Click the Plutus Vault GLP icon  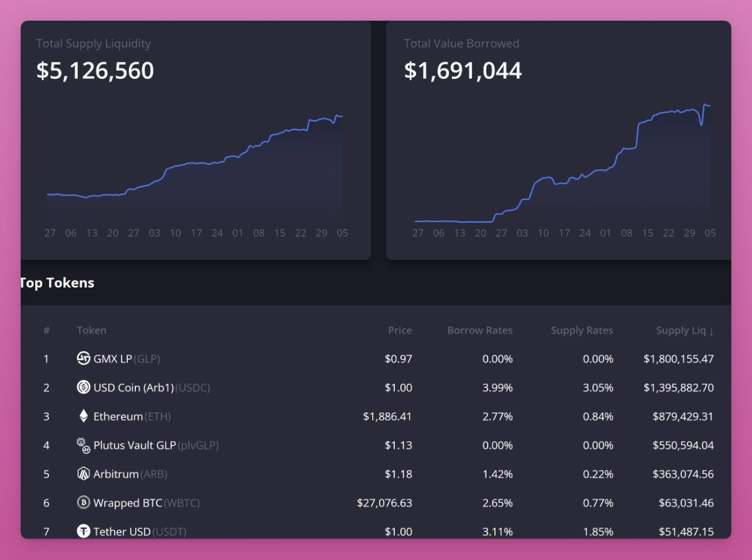[82, 445]
